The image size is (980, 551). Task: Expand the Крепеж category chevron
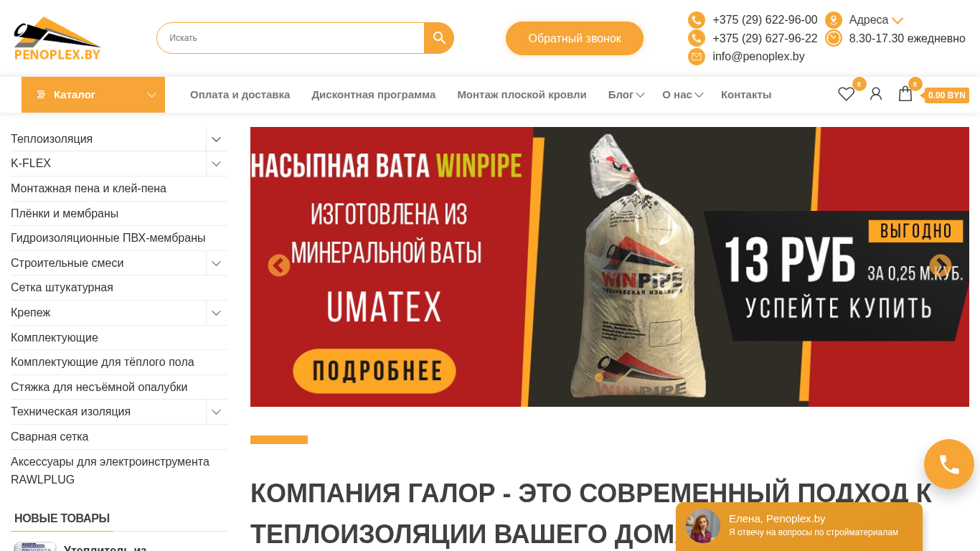pyautogui.click(x=217, y=313)
